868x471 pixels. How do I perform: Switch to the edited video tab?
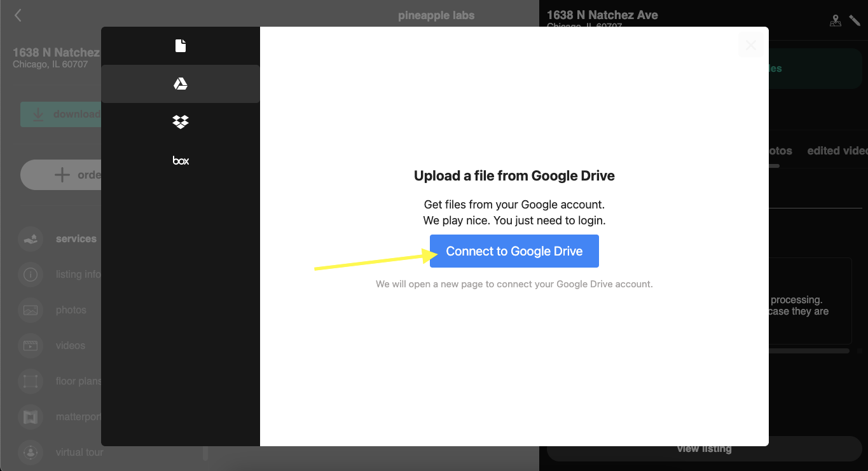tap(837, 151)
